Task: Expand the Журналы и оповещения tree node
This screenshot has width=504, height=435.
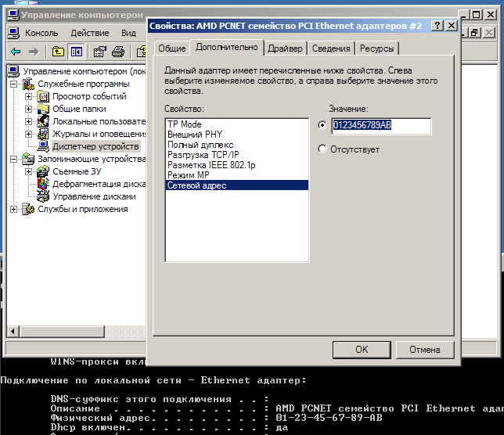Action: tap(29, 135)
